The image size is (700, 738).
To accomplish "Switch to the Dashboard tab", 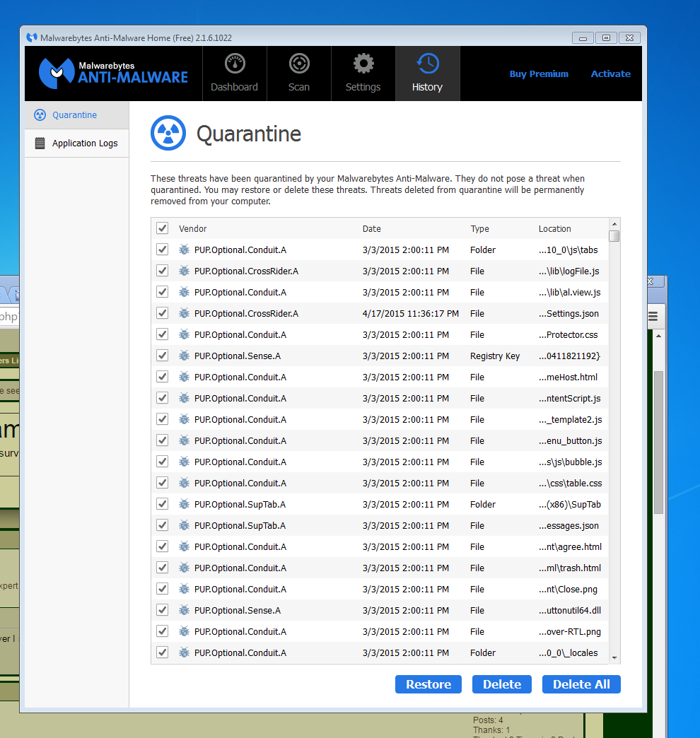I will (x=235, y=74).
